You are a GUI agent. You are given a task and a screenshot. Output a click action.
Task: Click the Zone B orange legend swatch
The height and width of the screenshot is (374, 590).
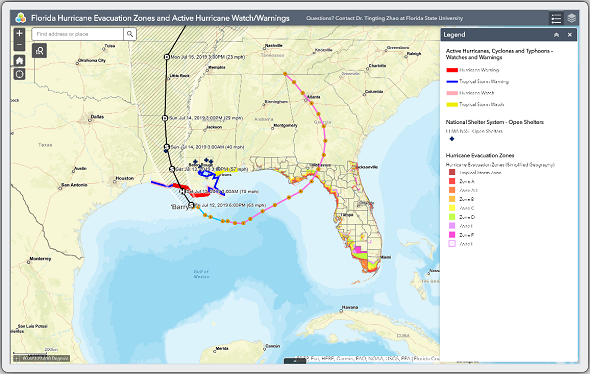(452, 199)
